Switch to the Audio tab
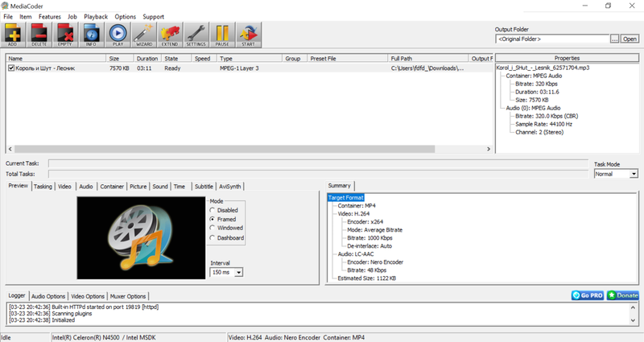644x342 pixels. [86, 187]
